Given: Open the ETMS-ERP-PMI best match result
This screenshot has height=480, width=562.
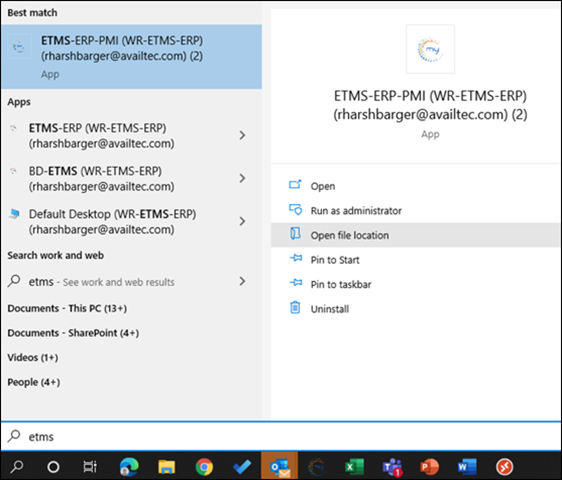Looking at the screenshot, I should point(131,57).
